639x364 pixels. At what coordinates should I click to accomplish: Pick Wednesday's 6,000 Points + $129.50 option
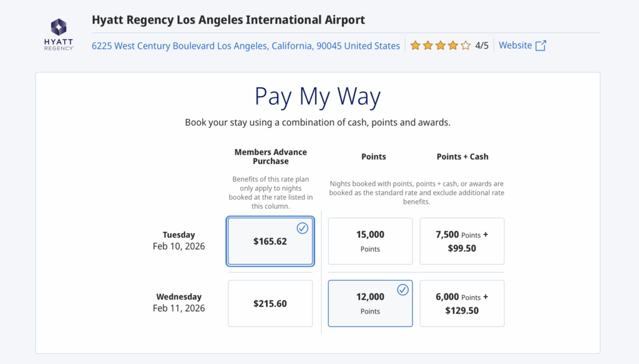pos(462,304)
